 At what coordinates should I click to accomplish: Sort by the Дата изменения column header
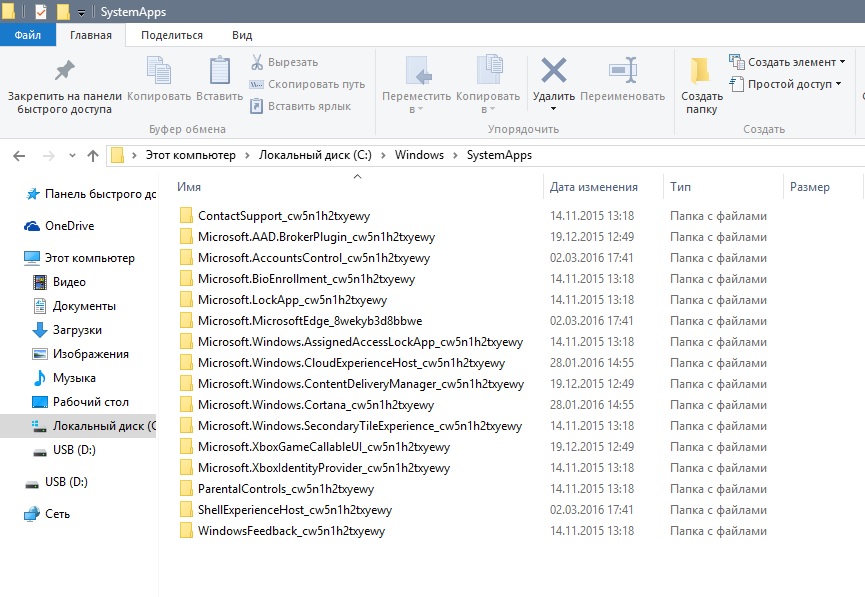594,187
